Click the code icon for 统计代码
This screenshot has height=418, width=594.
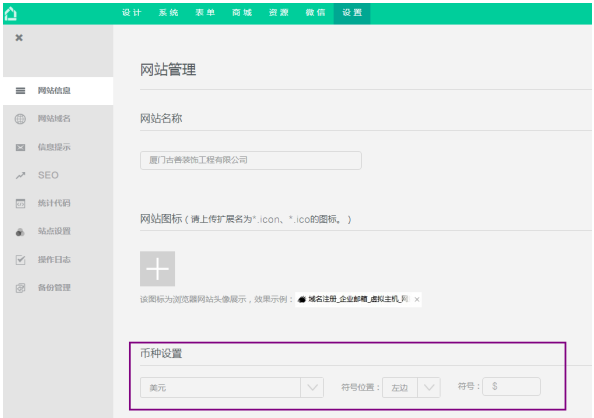coord(20,204)
